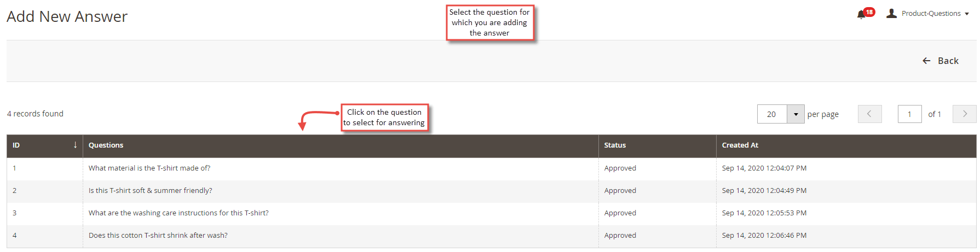
Task: Go to the previous page arrow
Action: click(x=869, y=114)
